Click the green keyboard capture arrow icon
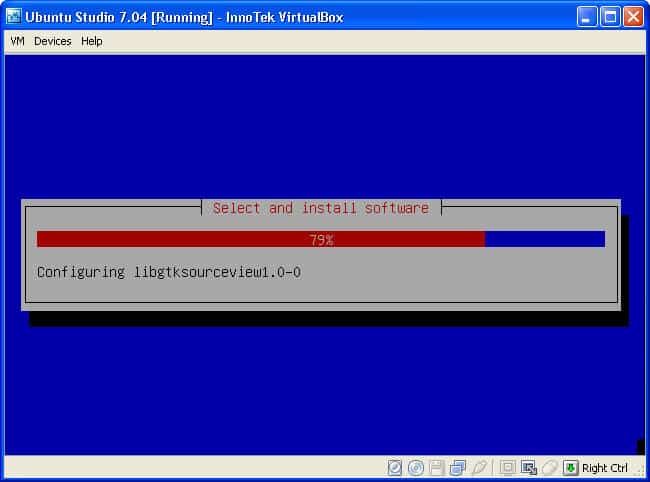 (x=571, y=467)
